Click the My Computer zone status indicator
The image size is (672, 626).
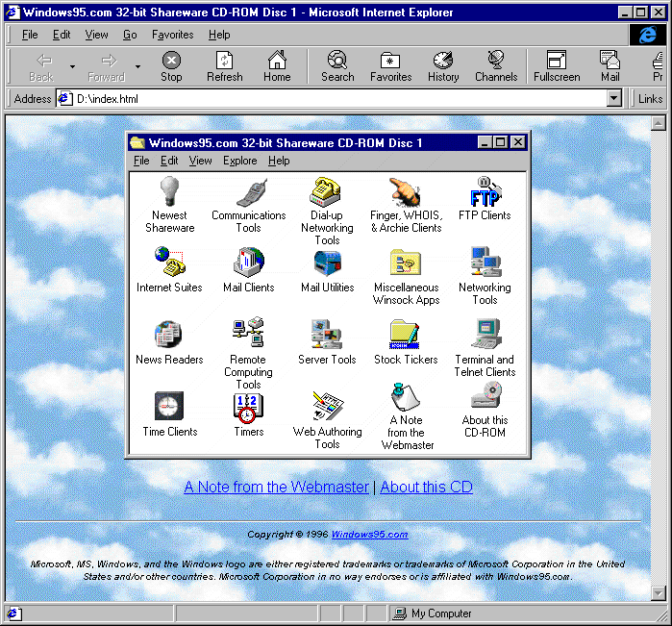[433, 613]
